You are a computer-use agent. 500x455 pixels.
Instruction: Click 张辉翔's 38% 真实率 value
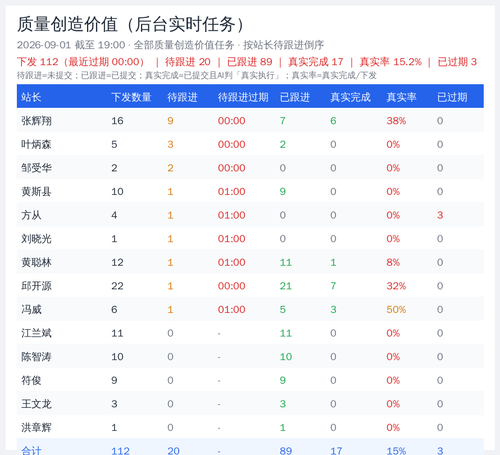396,121
